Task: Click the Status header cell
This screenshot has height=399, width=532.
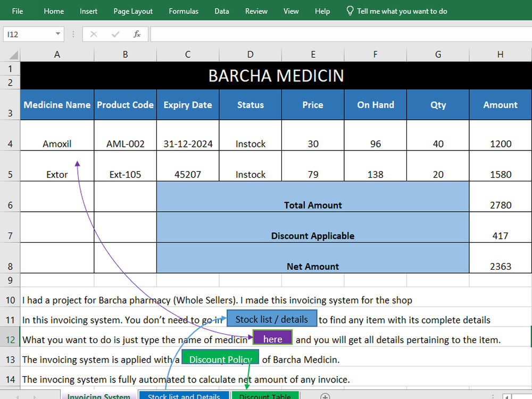Action: pos(250,105)
